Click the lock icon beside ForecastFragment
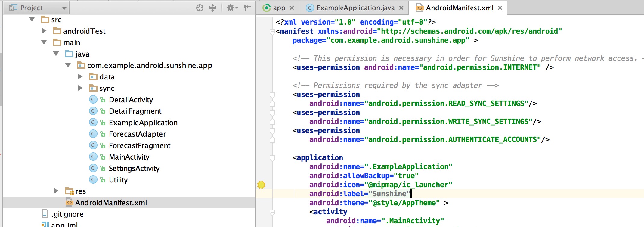Viewport: 644px width, 227px height. click(x=103, y=146)
